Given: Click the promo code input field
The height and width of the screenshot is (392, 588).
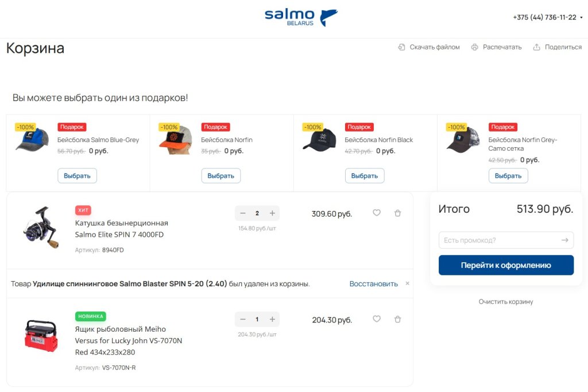Looking at the screenshot, I should tap(497, 240).
